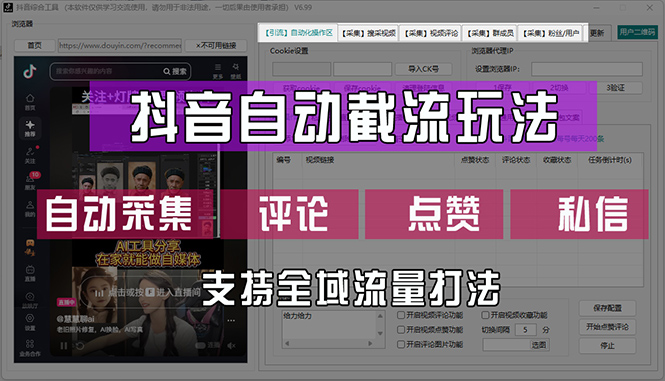
Task: Click the 导入CK号 button
Action: point(423,69)
